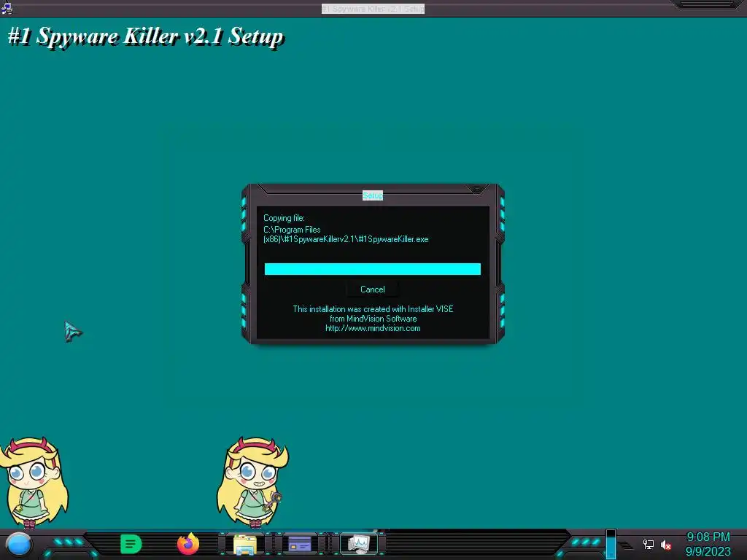Cancel the Spyware Killer installation
Image resolution: width=747 pixels, height=560 pixels.
pos(373,289)
